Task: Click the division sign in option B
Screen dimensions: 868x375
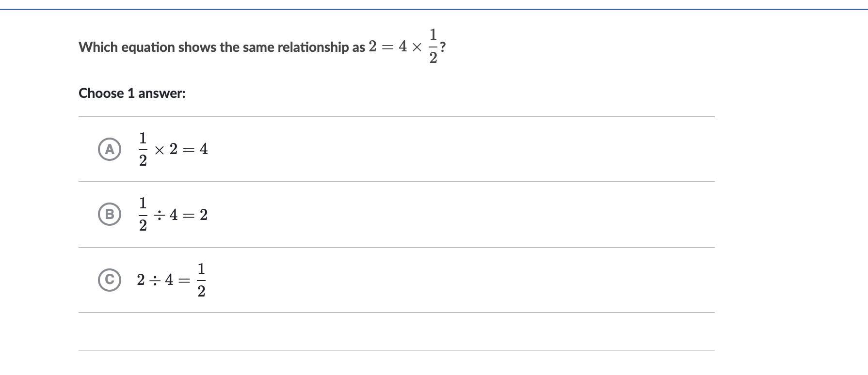Action: click(x=159, y=215)
